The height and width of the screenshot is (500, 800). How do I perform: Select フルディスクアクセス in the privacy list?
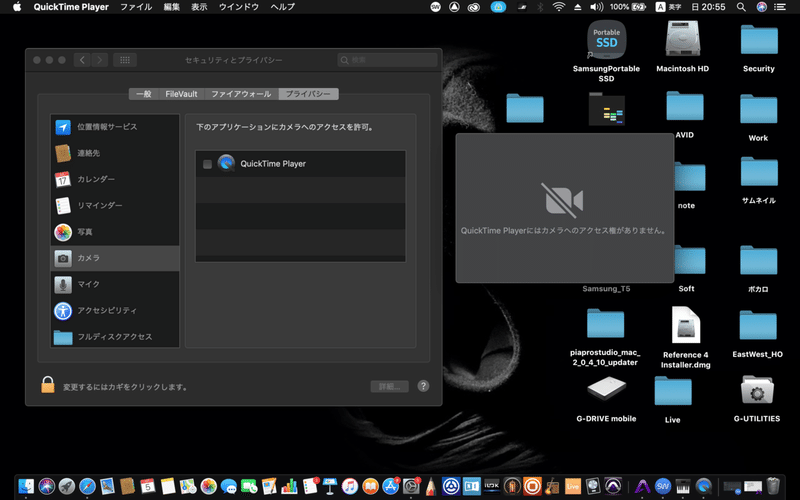point(115,336)
